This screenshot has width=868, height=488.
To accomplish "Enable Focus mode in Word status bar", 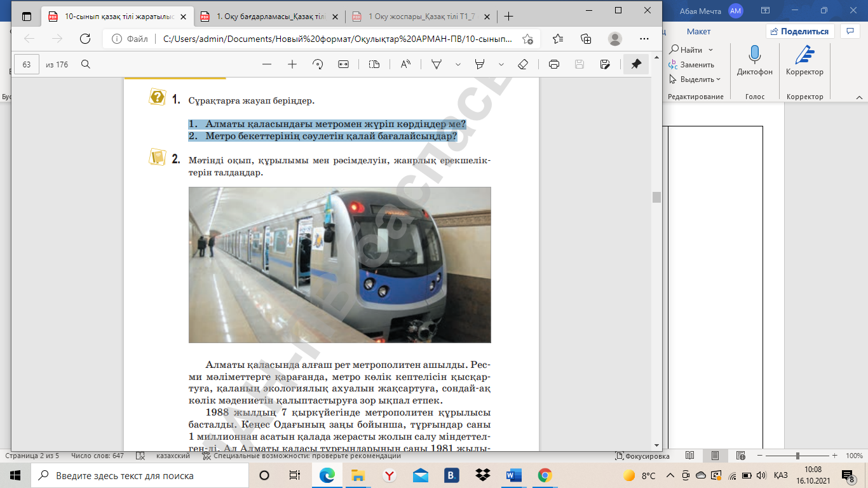I will tap(642, 456).
